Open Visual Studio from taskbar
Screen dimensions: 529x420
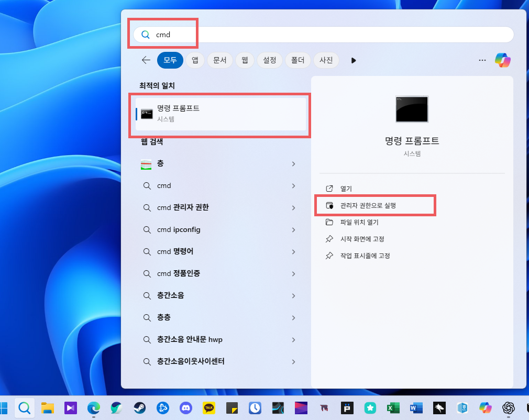pos(71,408)
